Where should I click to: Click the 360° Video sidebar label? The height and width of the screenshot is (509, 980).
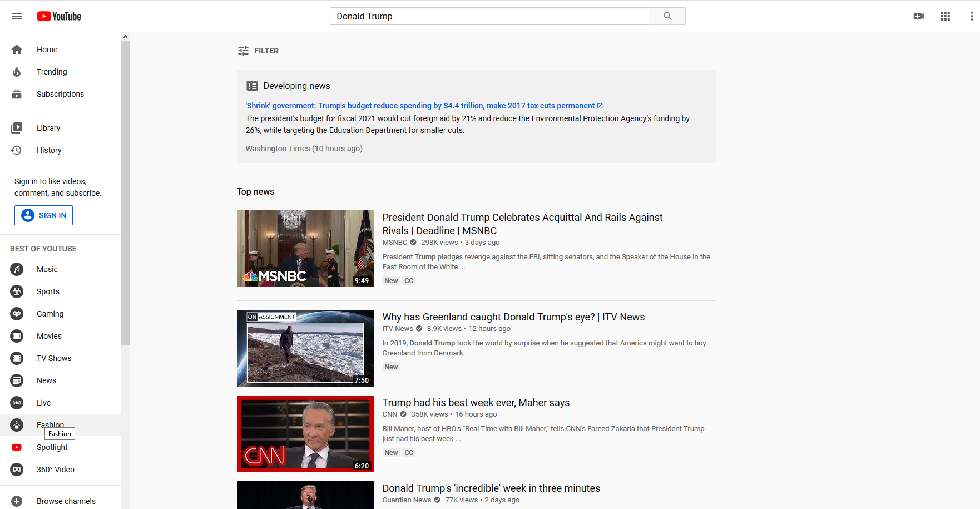click(x=56, y=470)
